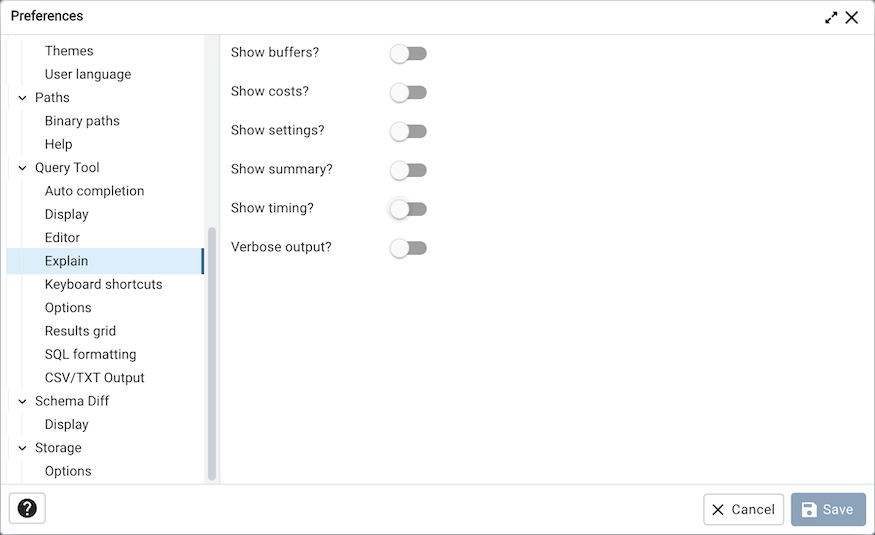Collapse the Storage tree section
Screen dimensions: 875x535
[x=22, y=448]
